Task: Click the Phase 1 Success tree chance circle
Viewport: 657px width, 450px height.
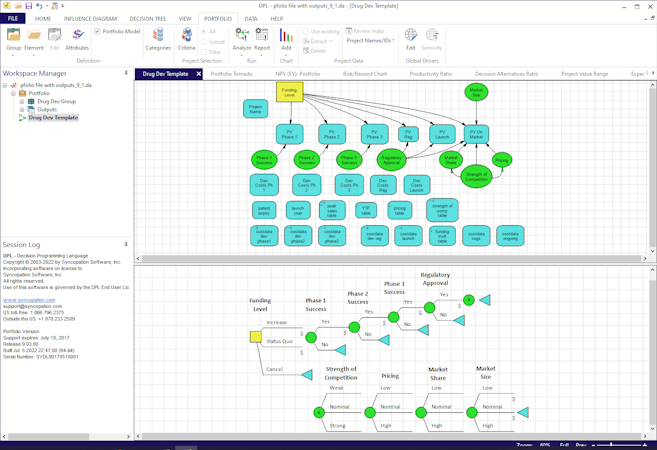Action: [311, 337]
